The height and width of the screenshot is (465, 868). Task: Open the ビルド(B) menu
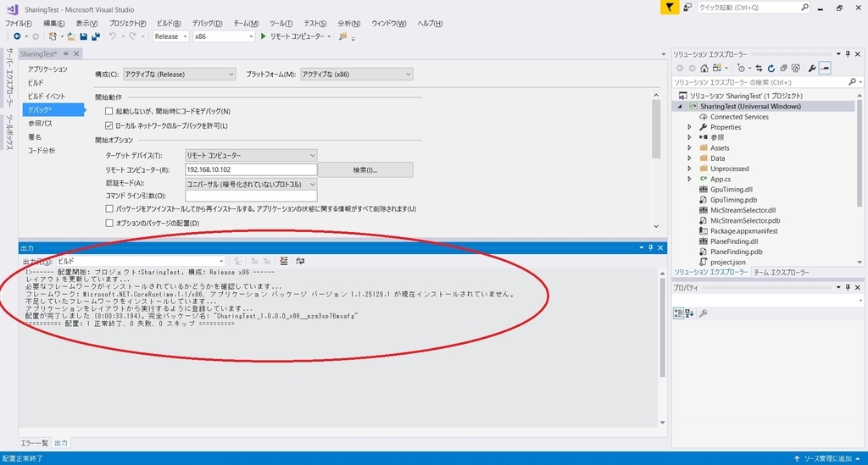point(169,23)
